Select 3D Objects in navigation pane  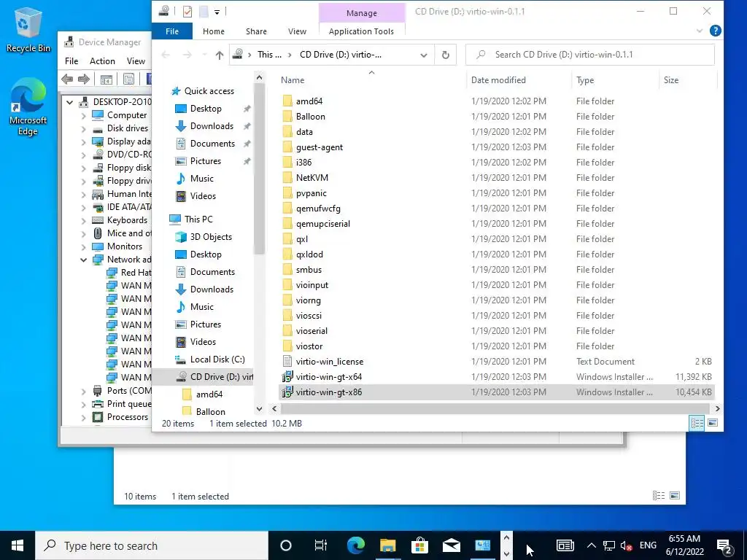(211, 237)
